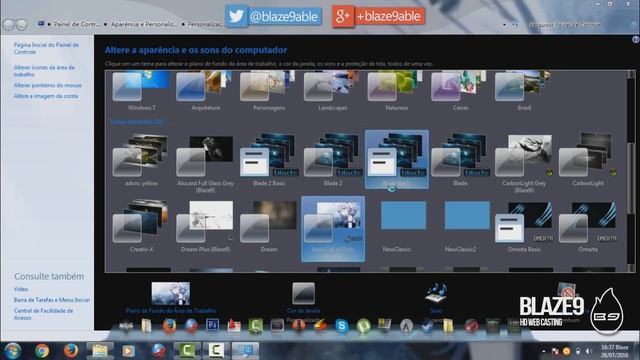Open Skype from the dock
This screenshot has width=640, height=360.
point(342,326)
